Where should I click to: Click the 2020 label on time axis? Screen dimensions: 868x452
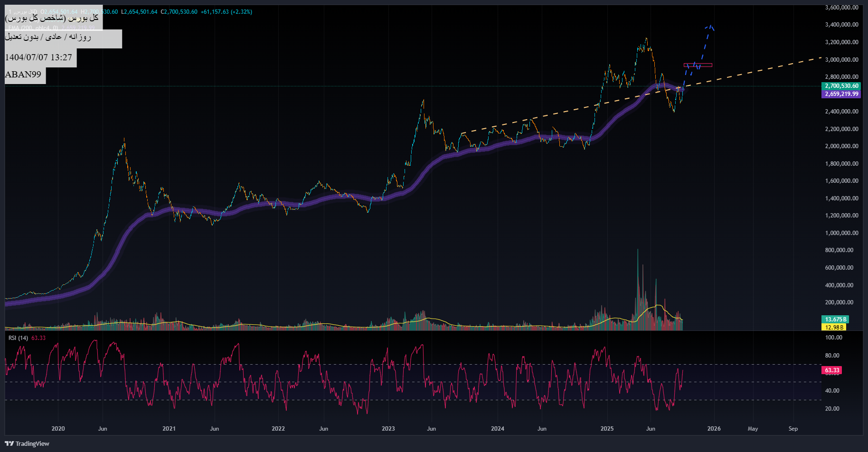[58, 429]
